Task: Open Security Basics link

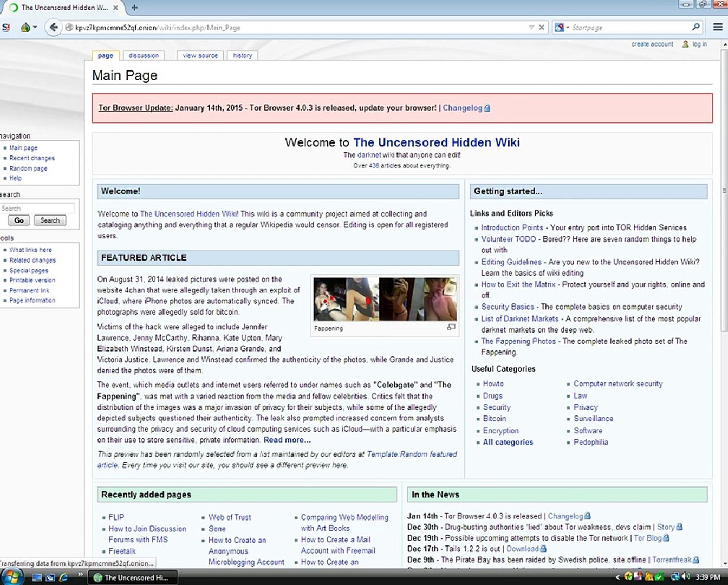Action: point(507,307)
